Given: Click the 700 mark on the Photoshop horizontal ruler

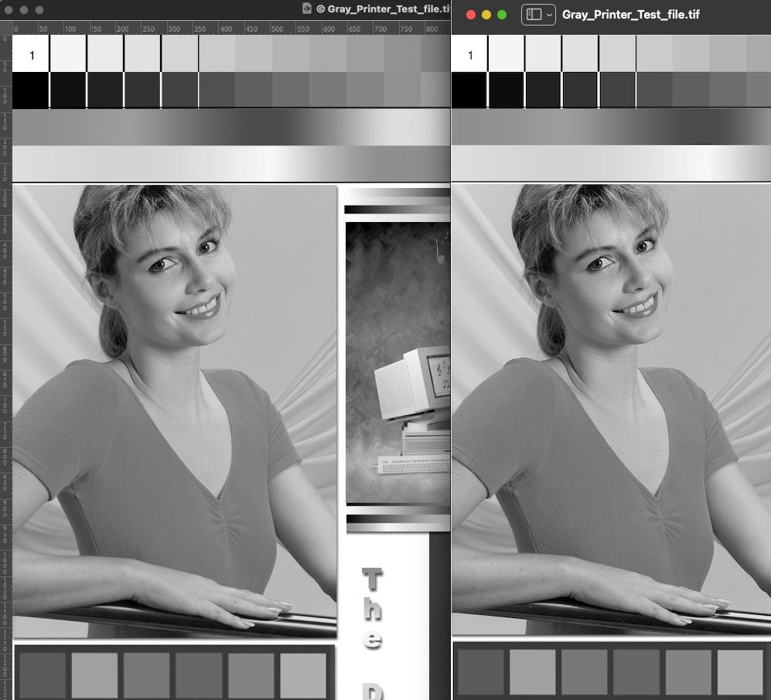Looking at the screenshot, I should (x=380, y=29).
